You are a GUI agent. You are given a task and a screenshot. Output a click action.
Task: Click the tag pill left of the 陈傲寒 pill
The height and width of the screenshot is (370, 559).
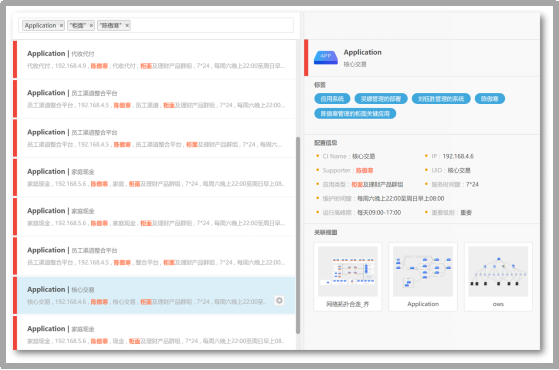pyautogui.click(x=441, y=99)
